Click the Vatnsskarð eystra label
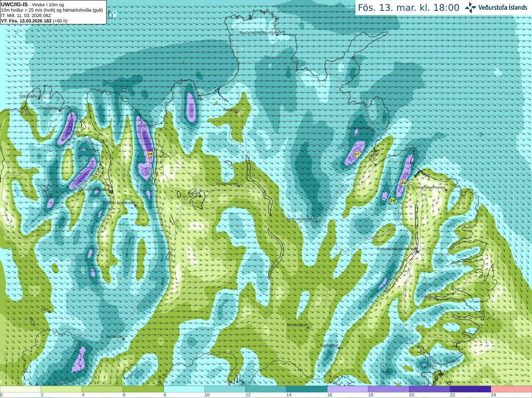Screen dimensions: 532x398 [x=431, y=187]
